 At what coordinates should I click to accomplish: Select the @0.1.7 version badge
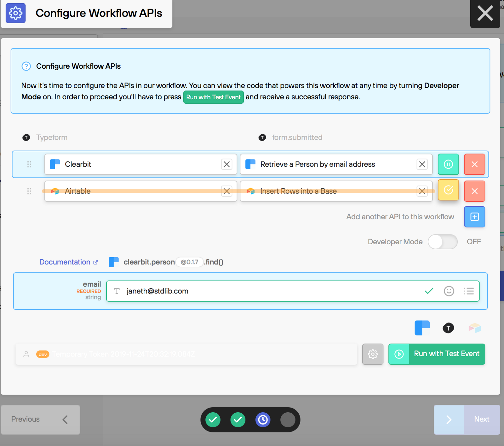coord(189,262)
